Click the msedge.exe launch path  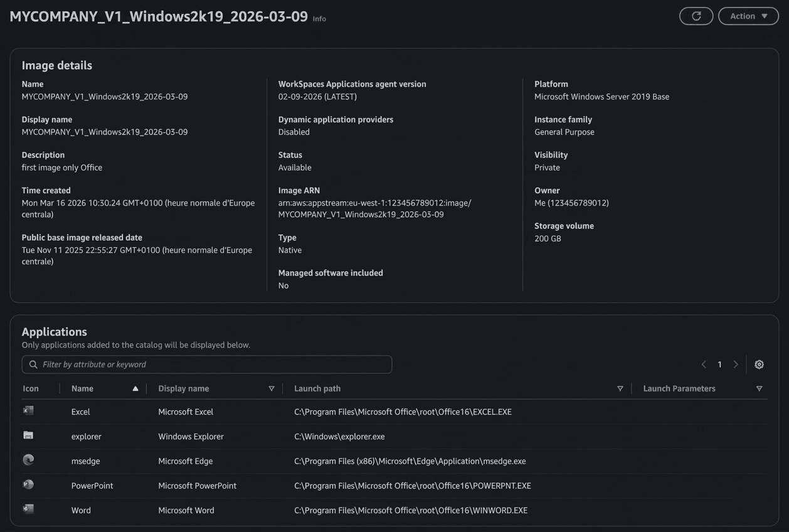(410, 461)
